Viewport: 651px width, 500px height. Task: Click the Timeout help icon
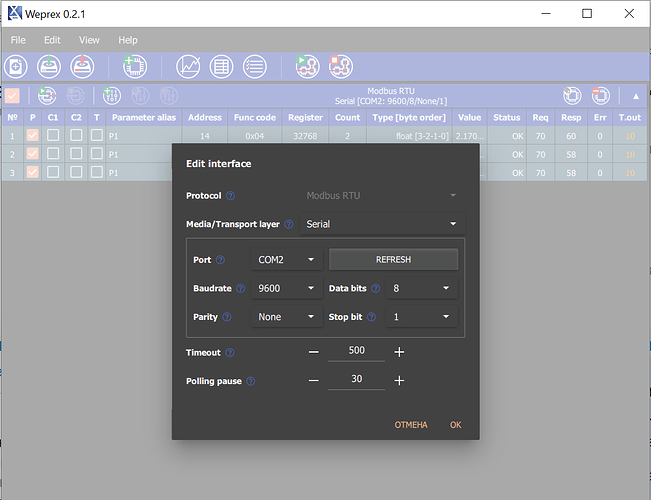click(230, 353)
